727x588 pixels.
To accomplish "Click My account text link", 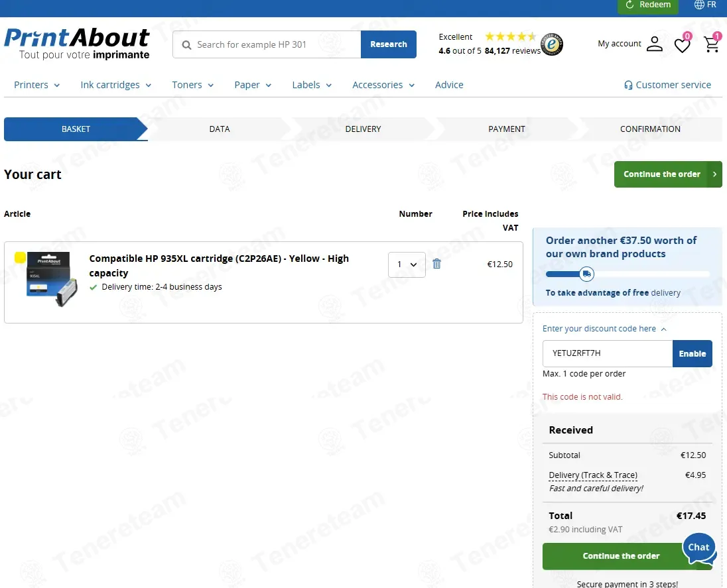I will coord(620,44).
